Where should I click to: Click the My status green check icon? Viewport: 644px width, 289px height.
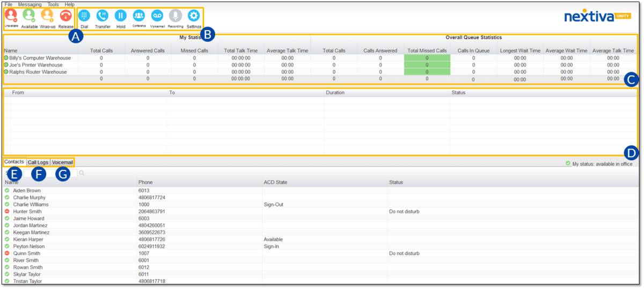(x=568, y=164)
